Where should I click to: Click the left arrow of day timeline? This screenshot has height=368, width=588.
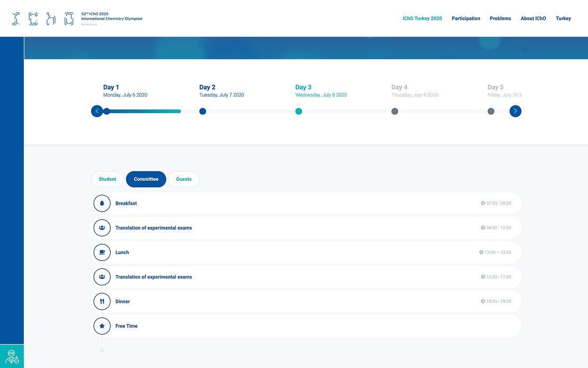tap(97, 111)
